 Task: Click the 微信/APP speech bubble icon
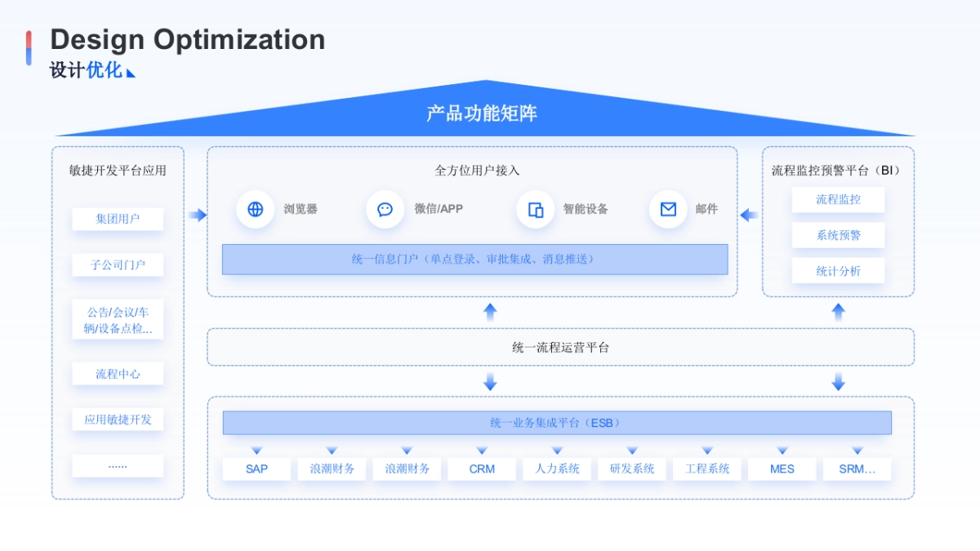pyautogui.click(x=384, y=210)
